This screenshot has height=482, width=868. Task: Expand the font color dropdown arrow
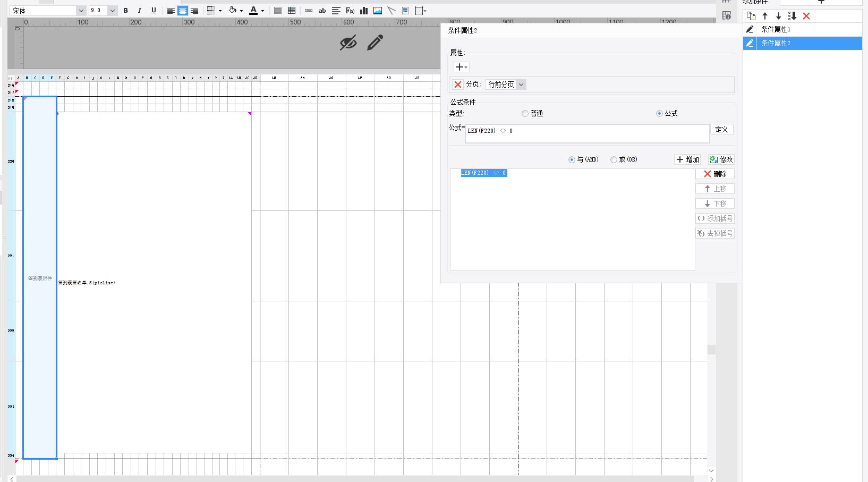pos(262,11)
